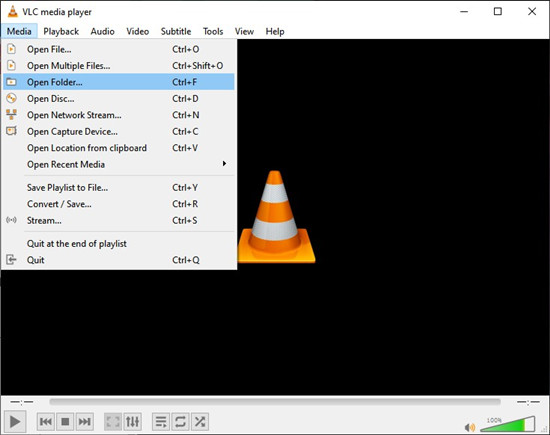Screen dimensions: 550x435
Task: Choose Stream... menu entry
Action: (119, 220)
